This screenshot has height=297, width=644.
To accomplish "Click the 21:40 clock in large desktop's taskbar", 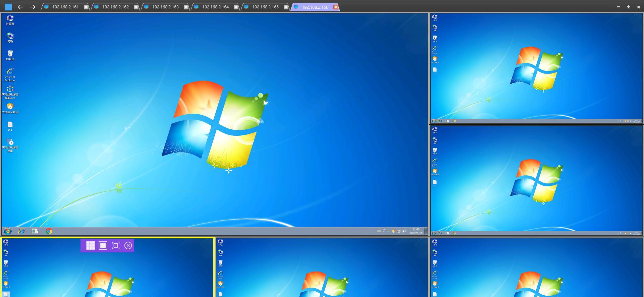I will coord(416,231).
